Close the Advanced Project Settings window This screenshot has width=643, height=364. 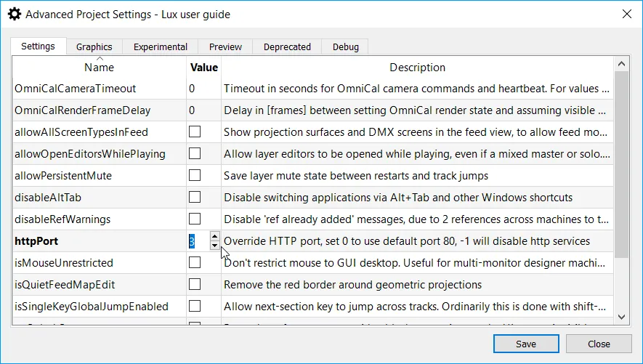[626, 15]
